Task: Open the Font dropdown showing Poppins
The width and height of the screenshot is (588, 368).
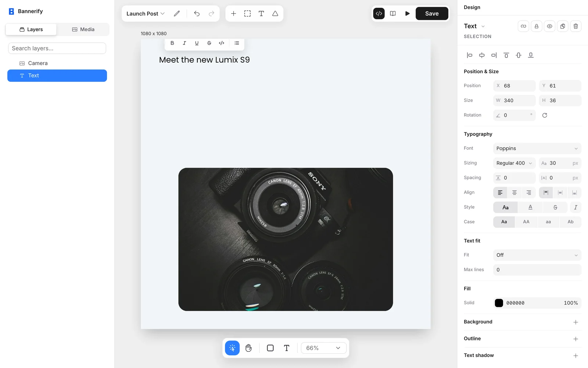Action: point(537,148)
